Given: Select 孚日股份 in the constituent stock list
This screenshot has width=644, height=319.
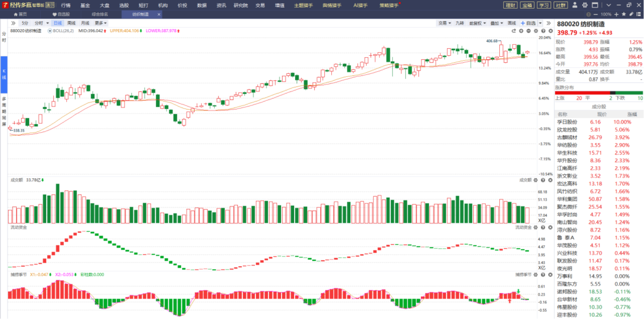Looking at the screenshot, I should 567,122.
